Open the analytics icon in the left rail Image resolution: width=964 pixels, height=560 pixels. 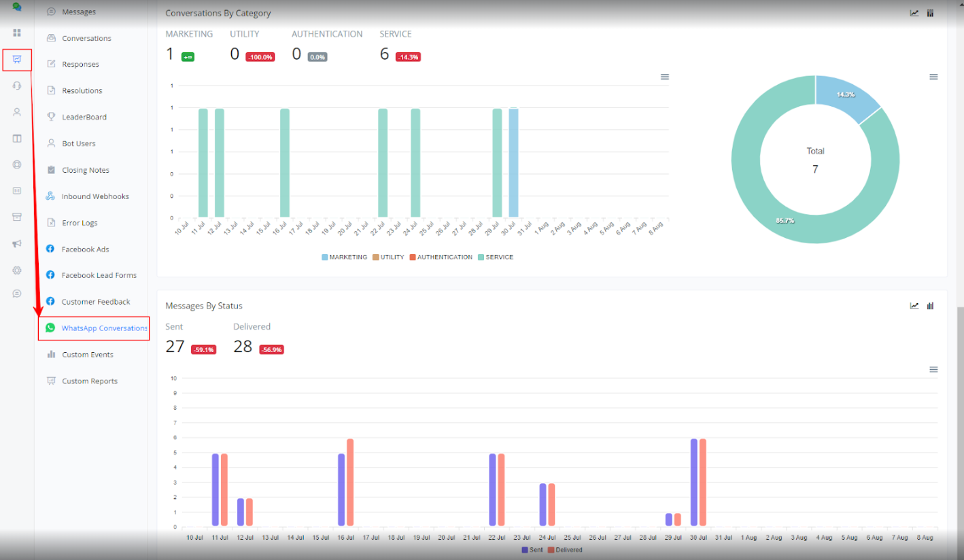point(17,60)
